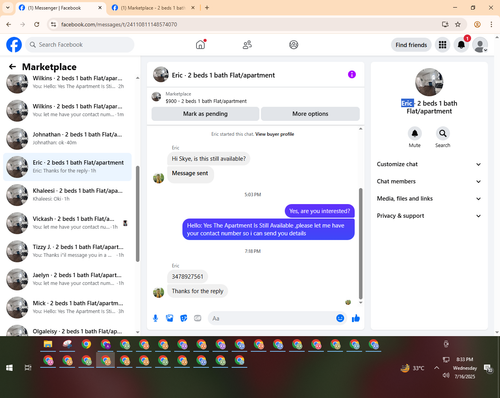Click Mark as pending button
This screenshot has height=398, width=500.
click(205, 114)
